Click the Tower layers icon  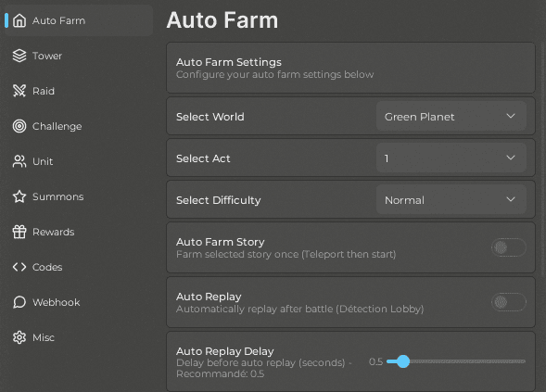point(19,56)
